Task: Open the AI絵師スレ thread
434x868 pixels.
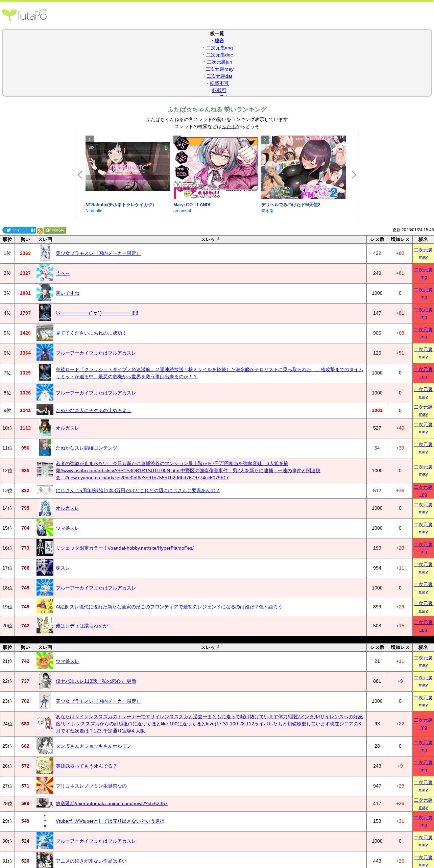Action: [169, 607]
